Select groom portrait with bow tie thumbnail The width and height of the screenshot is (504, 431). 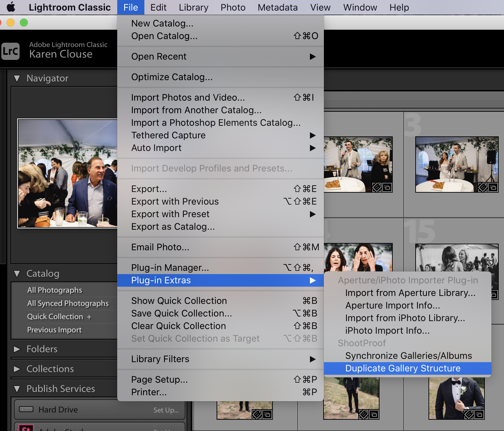pos(457,398)
